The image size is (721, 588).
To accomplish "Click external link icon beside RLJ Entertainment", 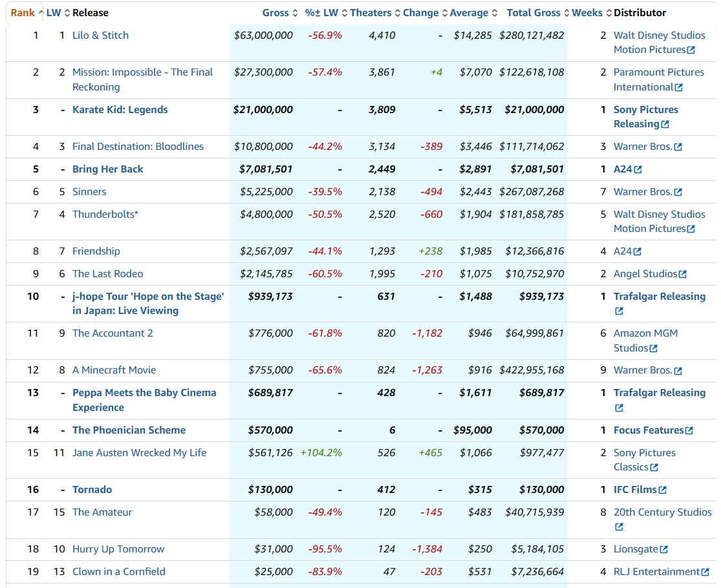I will (x=705, y=572).
